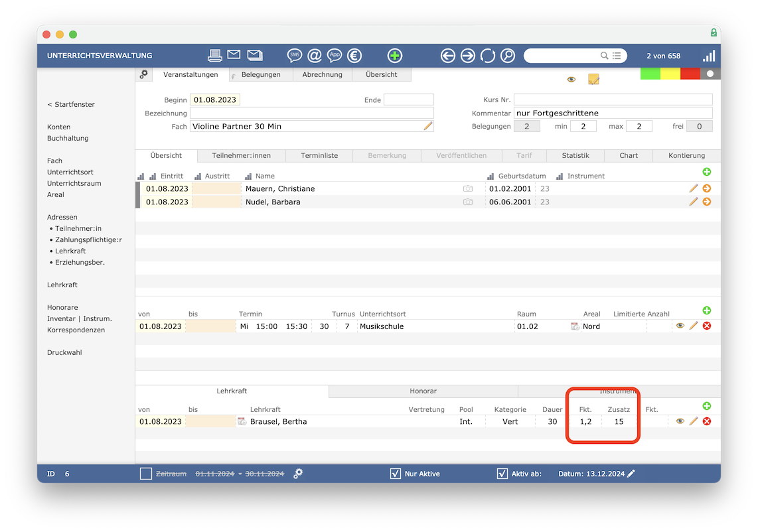758x532 pixels.
Task: Toggle the eye icon near color flags
Action: click(x=571, y=79)
